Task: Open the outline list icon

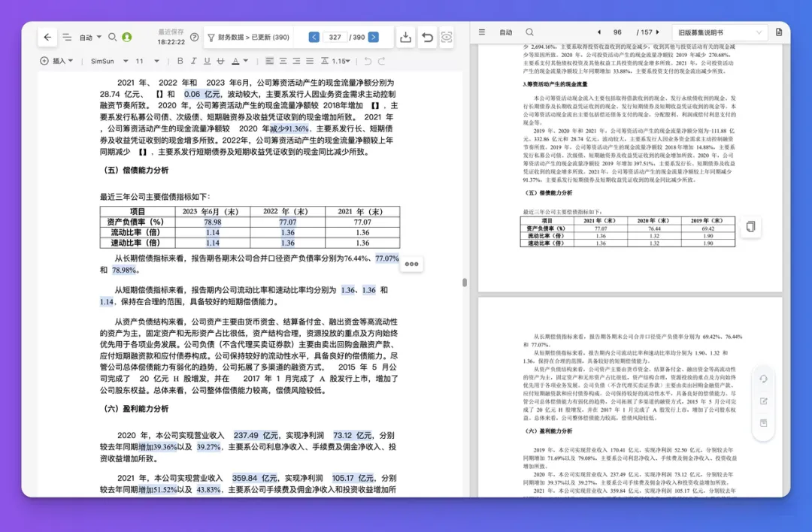Action: [67, 38]
